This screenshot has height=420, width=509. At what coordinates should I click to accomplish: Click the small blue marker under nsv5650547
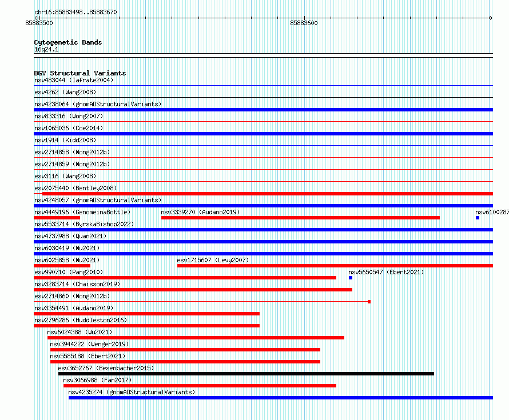click(351, 278)
